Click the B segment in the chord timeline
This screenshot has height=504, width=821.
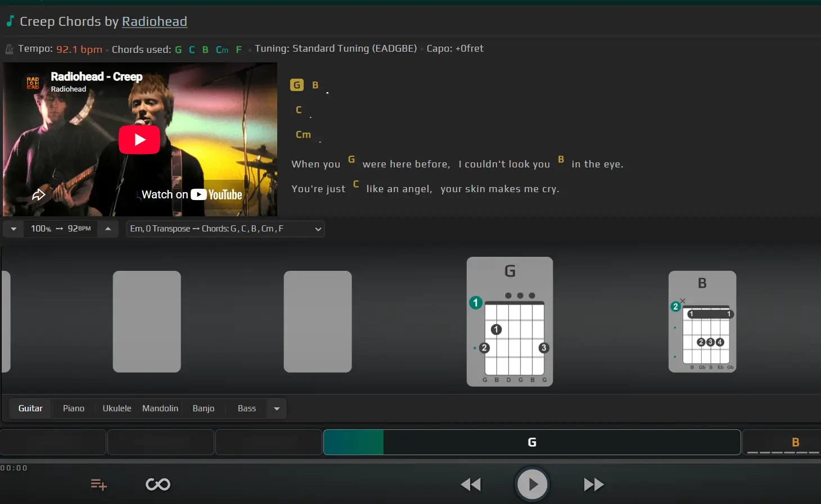coord(782,442)
